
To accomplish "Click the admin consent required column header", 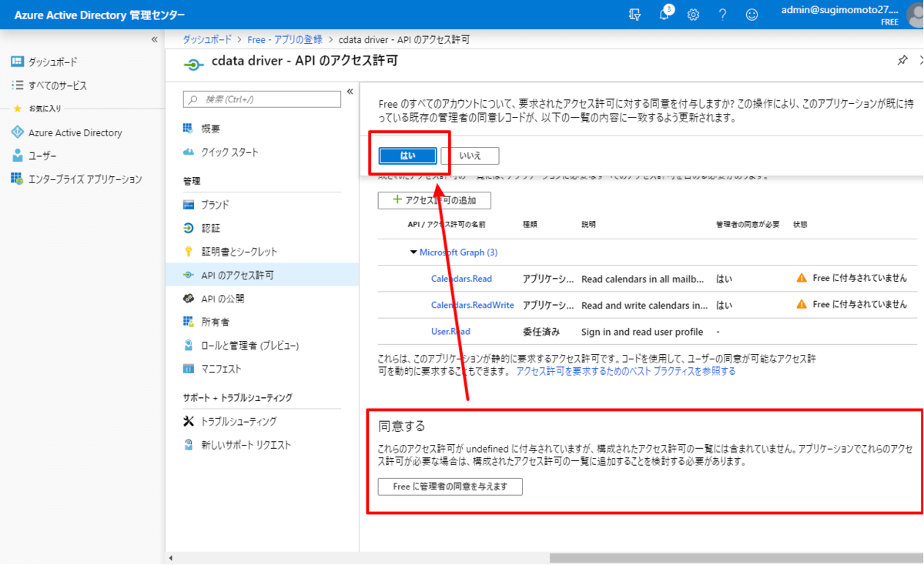I will [748, 225].
